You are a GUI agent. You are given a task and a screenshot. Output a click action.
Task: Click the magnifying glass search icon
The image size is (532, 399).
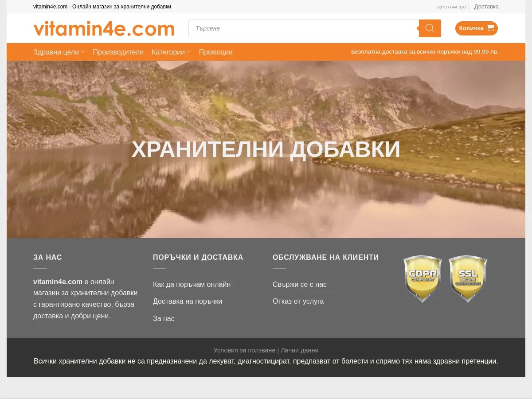(430, 28)
